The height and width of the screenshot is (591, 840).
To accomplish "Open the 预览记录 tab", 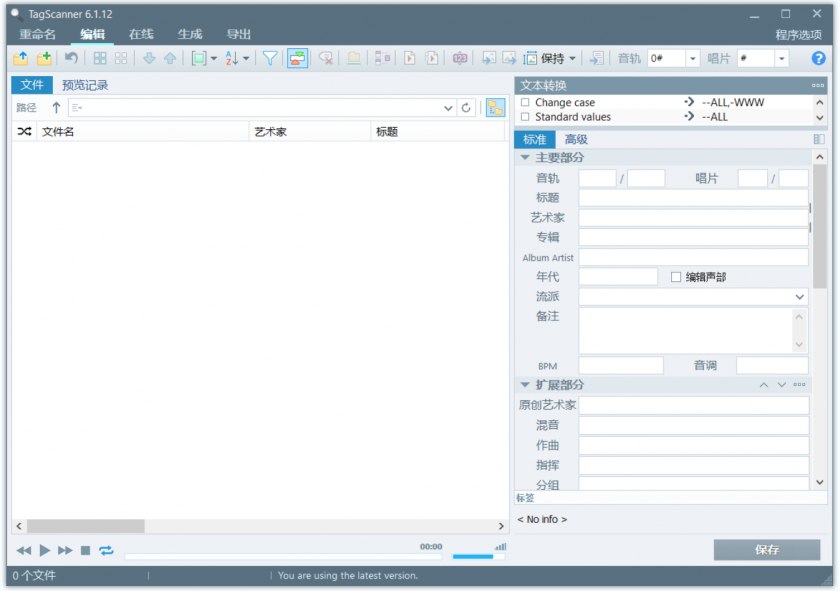I will point(85,85).
